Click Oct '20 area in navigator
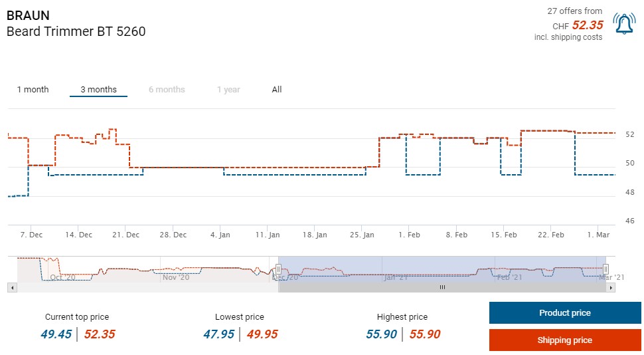Viewport: 644px width, 355px height. [62, 277]
